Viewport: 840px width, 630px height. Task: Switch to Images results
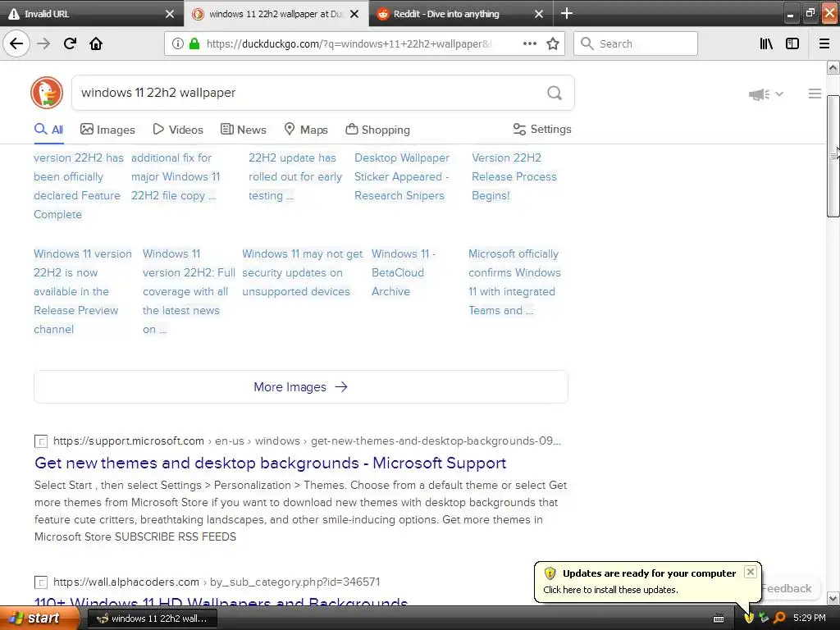pos(107,130)
